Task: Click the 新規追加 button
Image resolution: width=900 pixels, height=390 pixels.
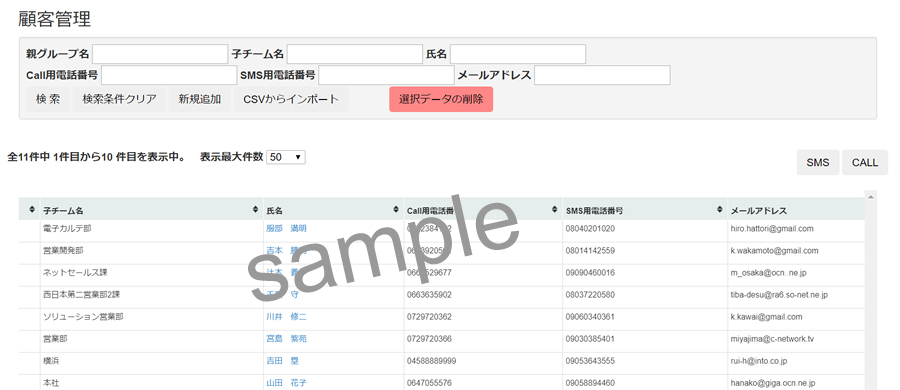Action: [x=200, y=99]
